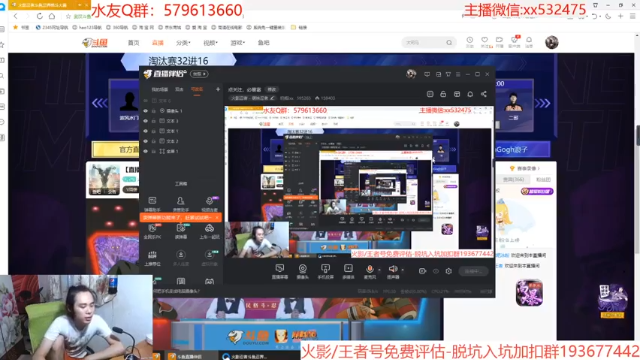Image resolution: width=640 pixels, height=360 pixels.
Task: Open microphone options arrow
Action: [379, 270]
